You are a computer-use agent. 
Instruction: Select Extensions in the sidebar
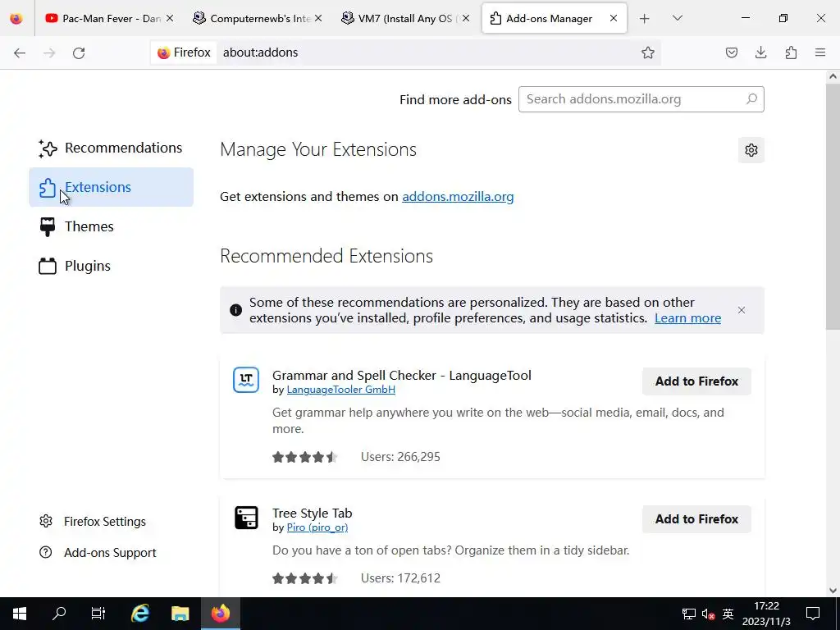pos(111,187)
